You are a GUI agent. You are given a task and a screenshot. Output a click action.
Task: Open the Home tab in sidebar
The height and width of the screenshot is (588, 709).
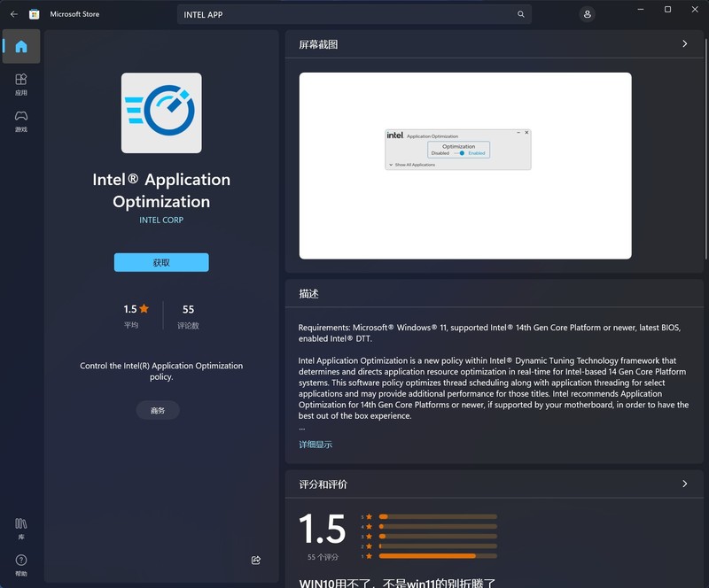[x=20, y=46]
